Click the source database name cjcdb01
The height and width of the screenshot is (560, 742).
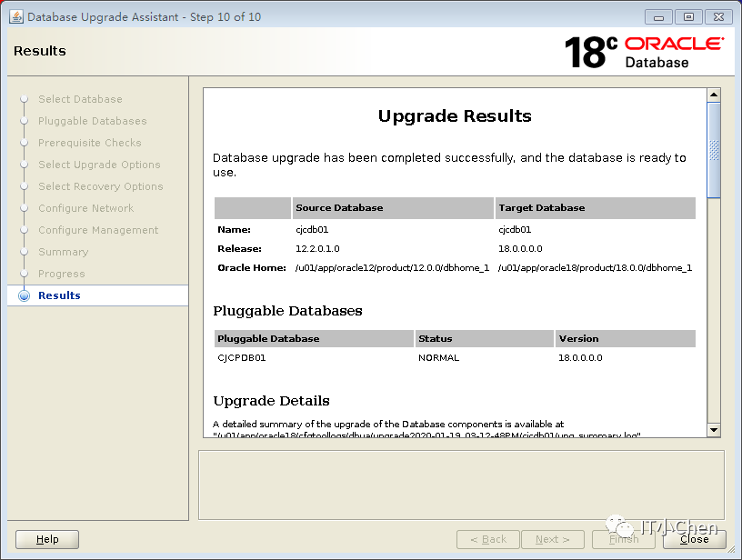[x=312, y=230]
